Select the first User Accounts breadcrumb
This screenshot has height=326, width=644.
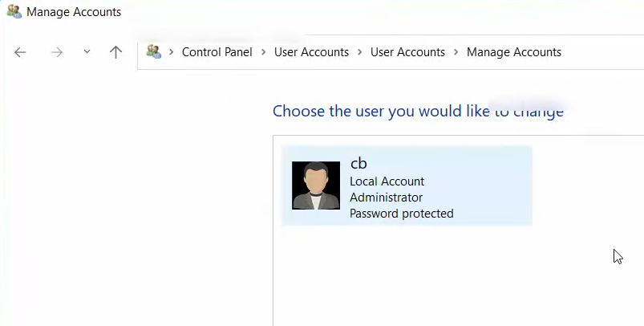click(311, 52)
